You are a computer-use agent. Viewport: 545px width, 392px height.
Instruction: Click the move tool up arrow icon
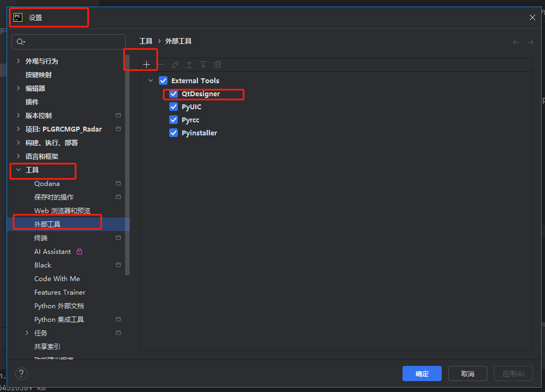pyautogui.click(x=189, y=64)
